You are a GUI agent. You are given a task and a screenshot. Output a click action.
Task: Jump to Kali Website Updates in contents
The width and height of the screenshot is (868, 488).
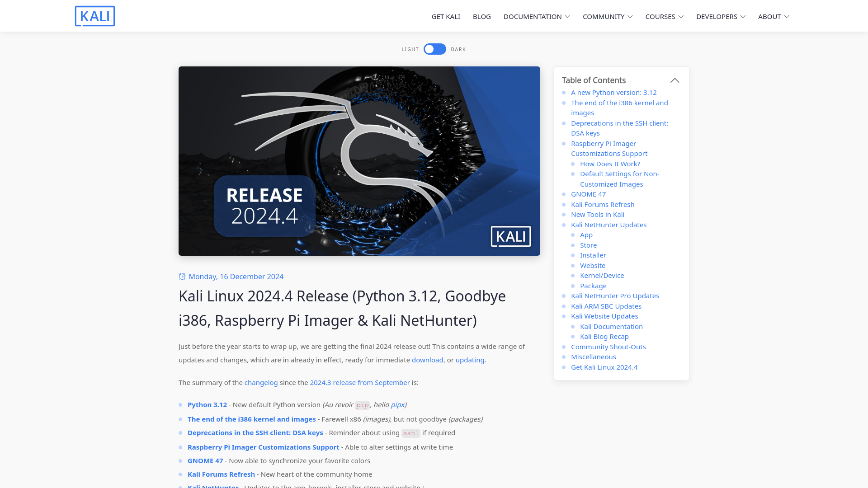pyautogui.click(x=604, y=316)
